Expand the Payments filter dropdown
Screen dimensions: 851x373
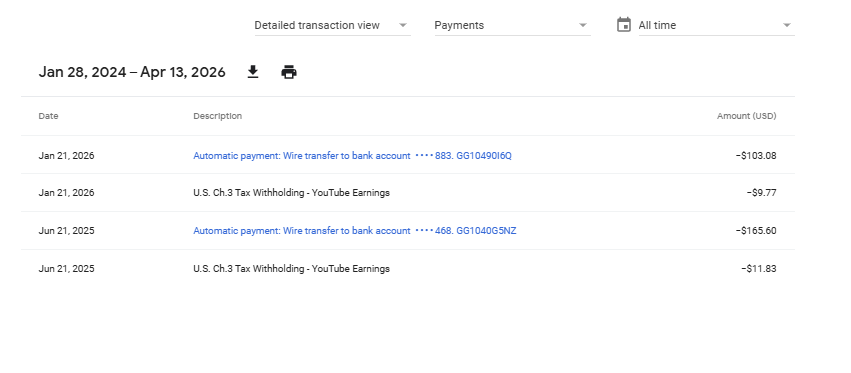[512, 26]
